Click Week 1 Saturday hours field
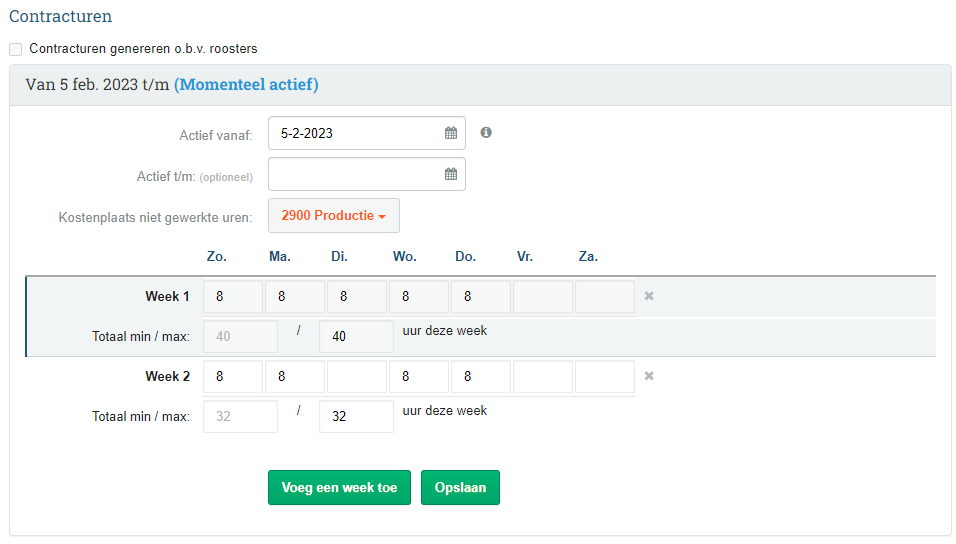This screenshot has width=956, height=544. 604,296
